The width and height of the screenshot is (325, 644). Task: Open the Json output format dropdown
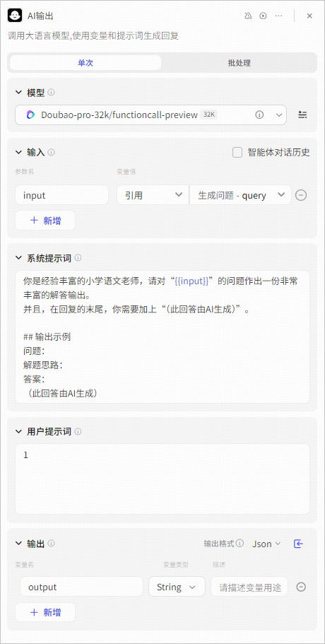pos(266,544)
